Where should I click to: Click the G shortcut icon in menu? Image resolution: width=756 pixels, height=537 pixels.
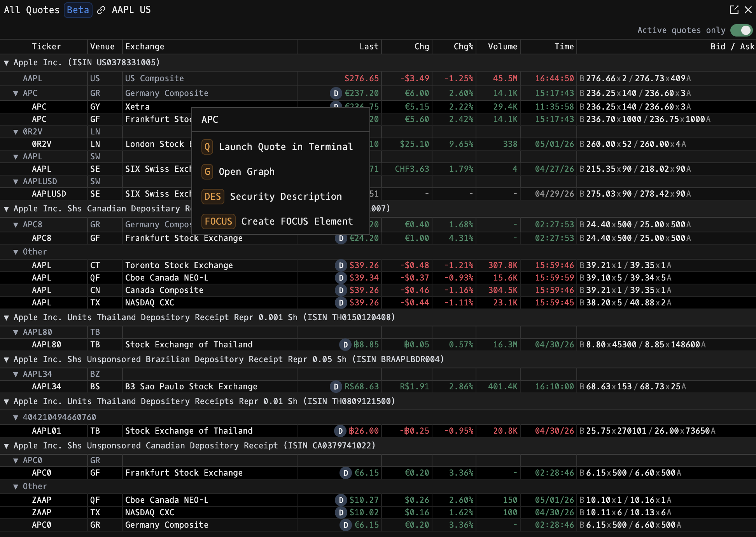point(207,172)
